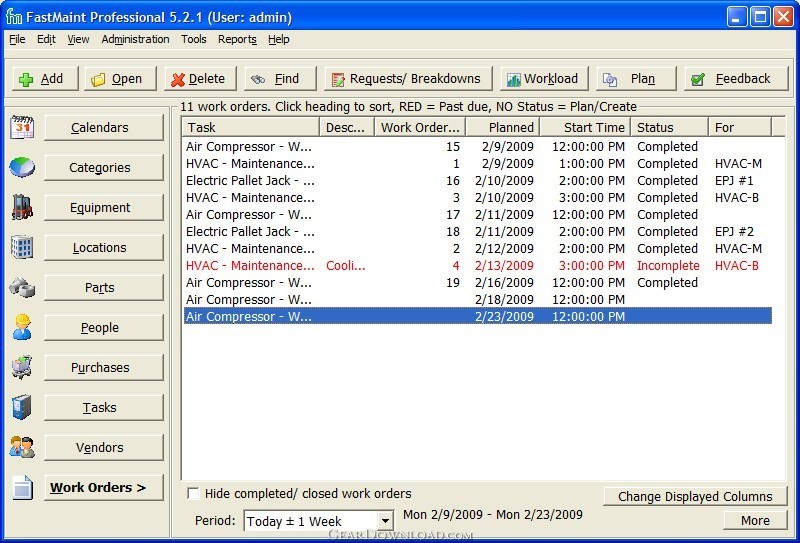Sort by the Planned column heading
800x543 pixels.
pyautogui.click(x=503, y=127)
